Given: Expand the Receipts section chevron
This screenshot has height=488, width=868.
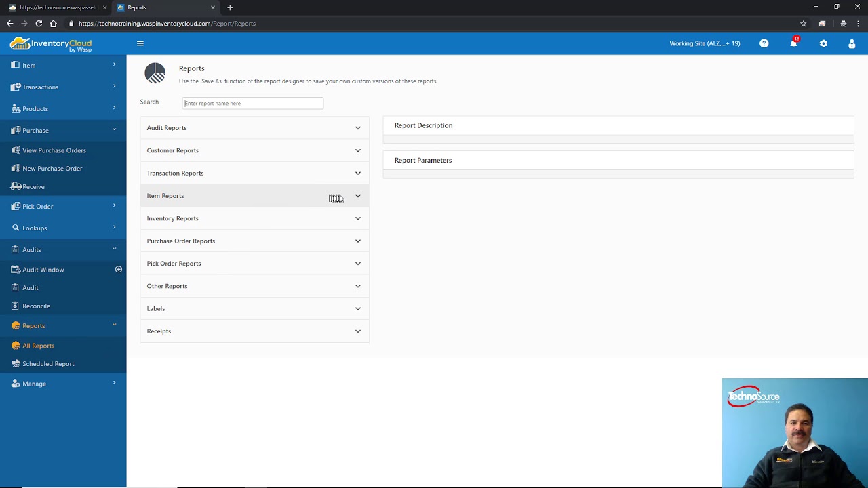Looking at the screenshot, I should tap(358, 331).
